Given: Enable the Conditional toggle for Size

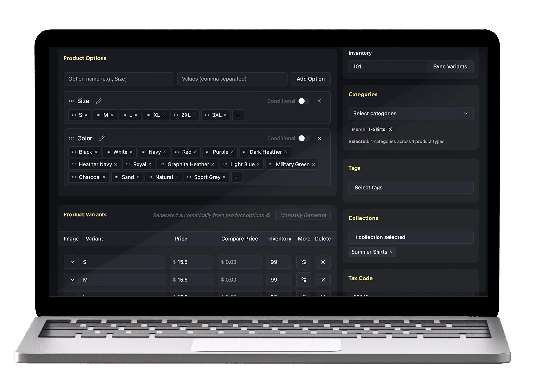Looking at the screenshot, I should (304, 101).
